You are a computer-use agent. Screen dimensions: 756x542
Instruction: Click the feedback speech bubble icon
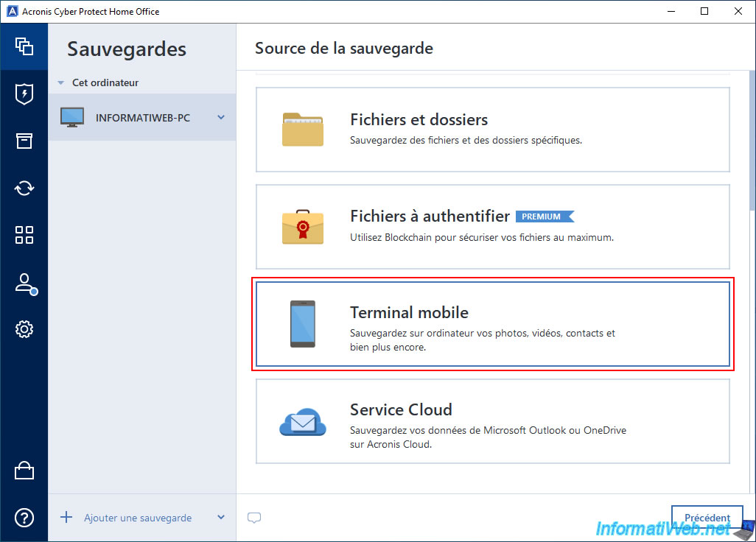pyautogui.click(x=254, y=518)
